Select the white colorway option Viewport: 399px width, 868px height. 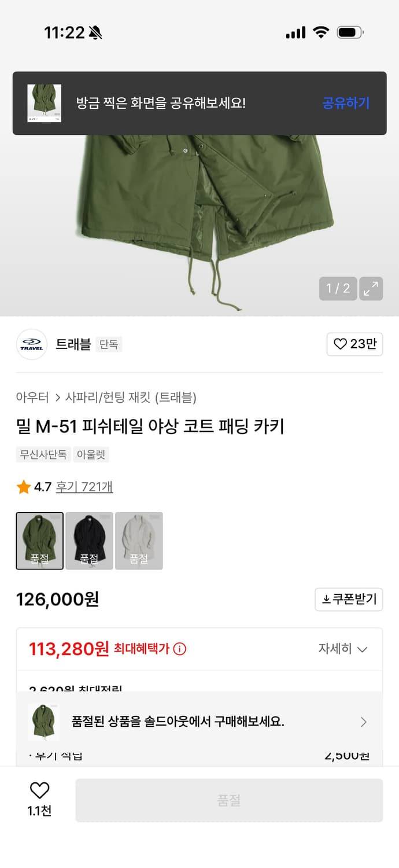[139, 540]
